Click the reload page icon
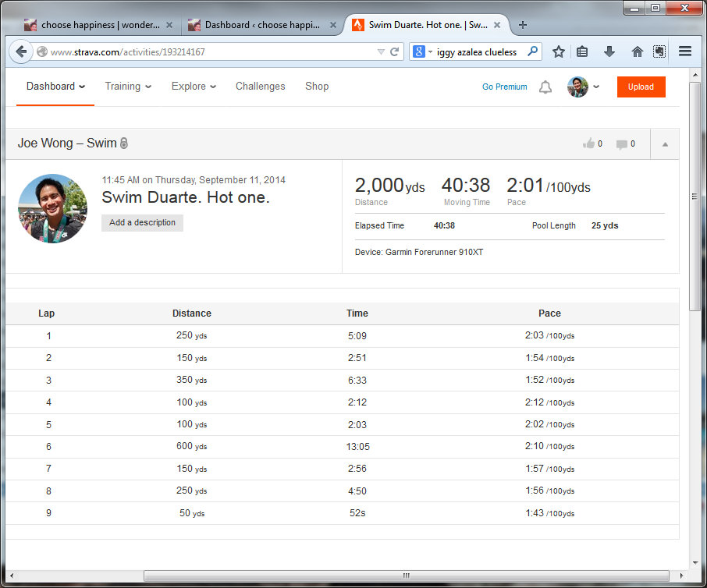 pos(395,52)
